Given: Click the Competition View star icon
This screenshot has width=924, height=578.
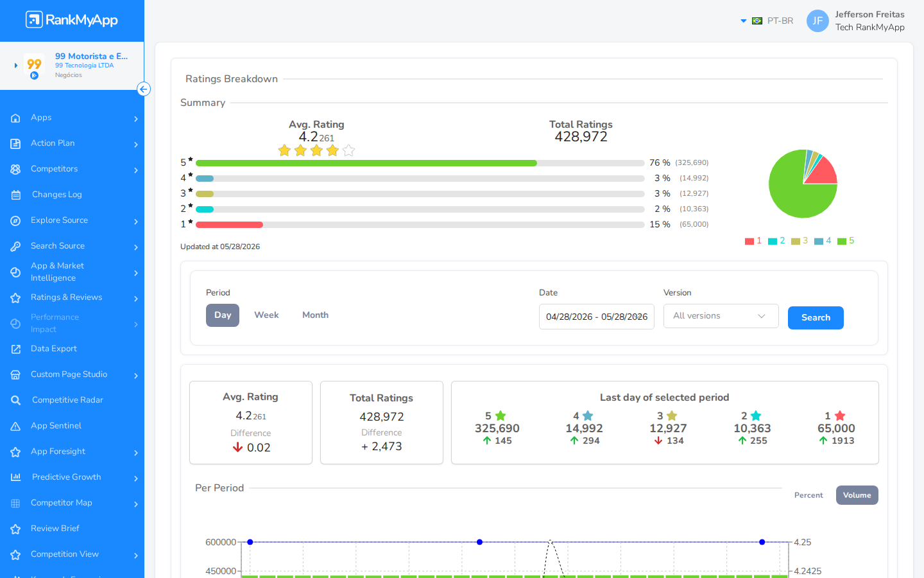Looking at the screenshot, I should coord(15,555).
